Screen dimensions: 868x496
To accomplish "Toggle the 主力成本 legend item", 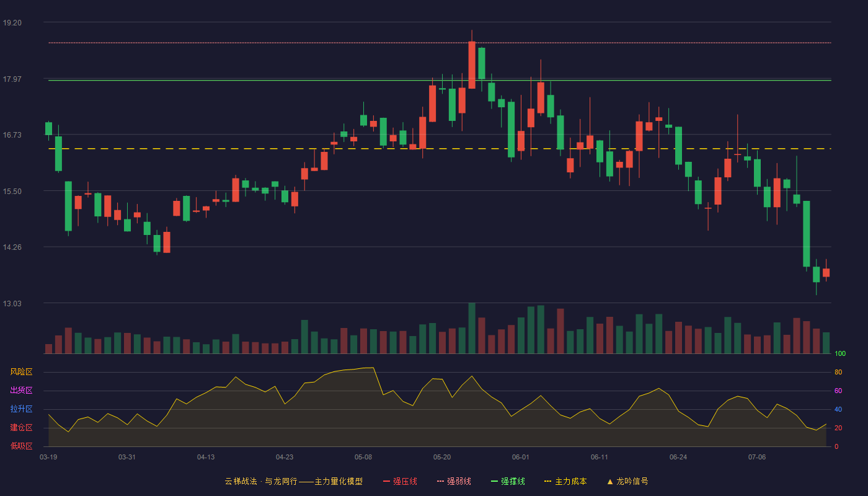I will 565,481.
